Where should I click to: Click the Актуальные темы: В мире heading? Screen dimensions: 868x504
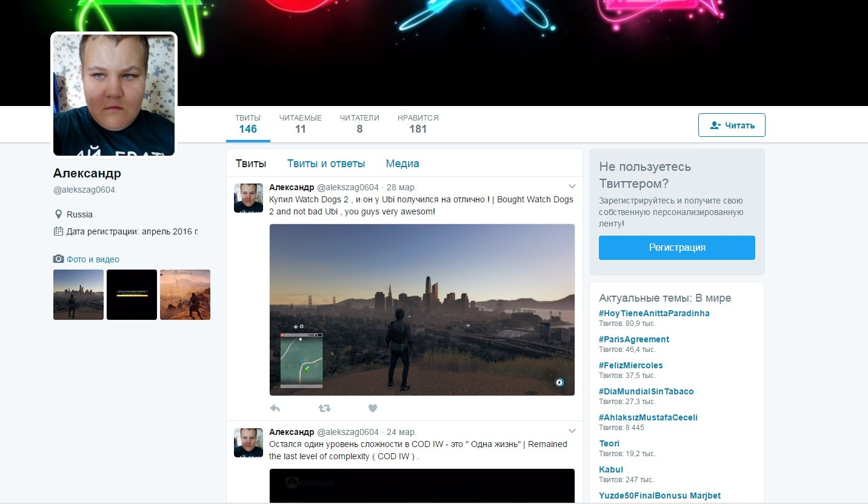click(x=665, y=298)
